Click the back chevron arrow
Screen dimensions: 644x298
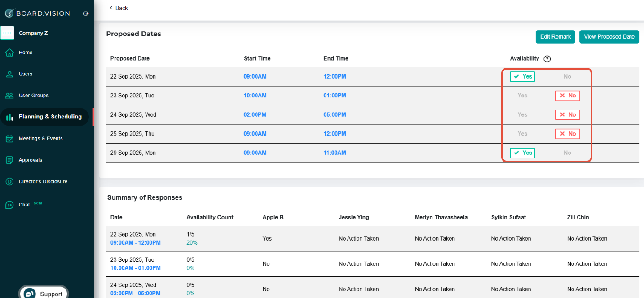(111, 8)
